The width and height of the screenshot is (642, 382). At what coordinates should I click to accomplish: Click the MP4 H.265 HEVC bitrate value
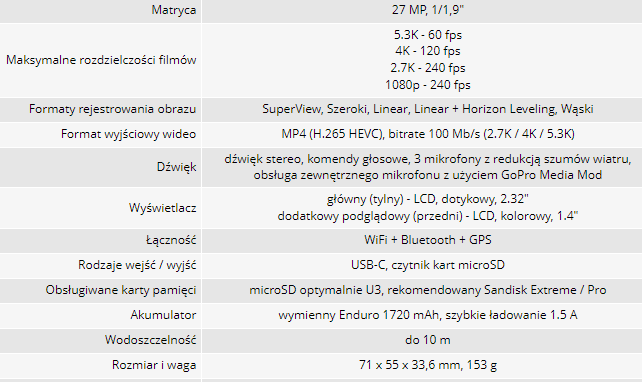[x=427, y=134]
